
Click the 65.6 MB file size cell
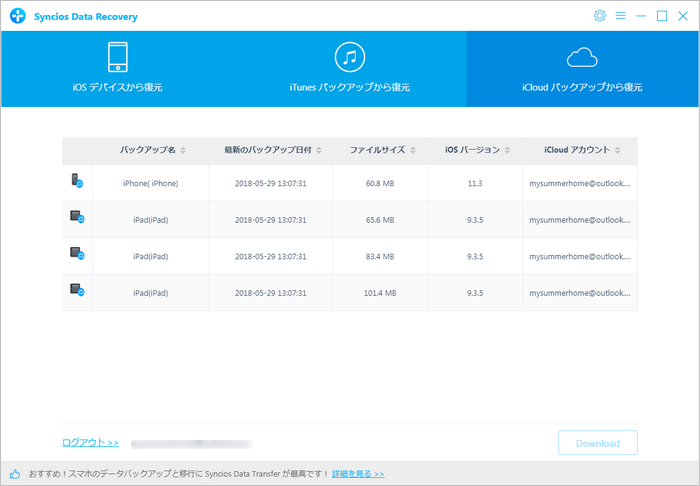(380, 220)
